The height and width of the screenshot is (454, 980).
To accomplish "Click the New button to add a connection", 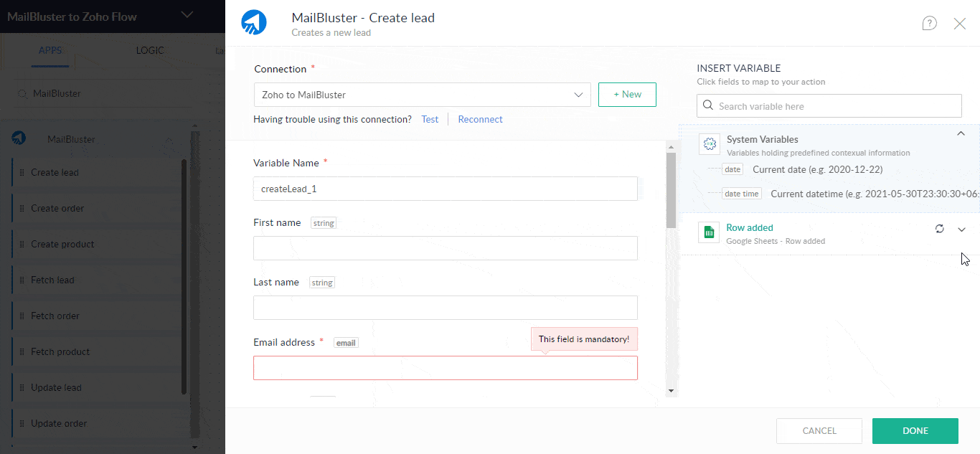I will (x=627, y=94).
